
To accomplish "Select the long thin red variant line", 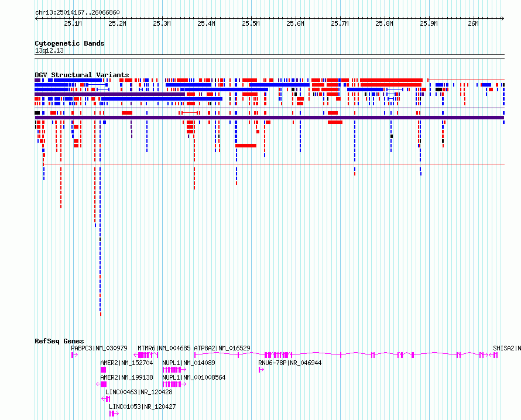I will [274, 164].
